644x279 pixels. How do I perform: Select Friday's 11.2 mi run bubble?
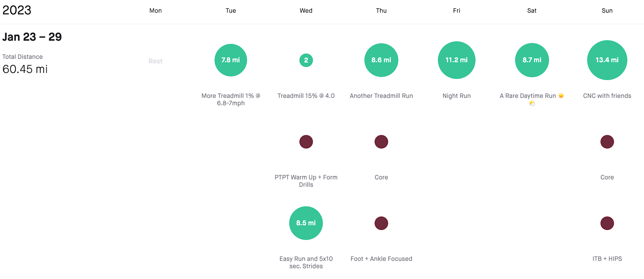[x=457, y=60]
